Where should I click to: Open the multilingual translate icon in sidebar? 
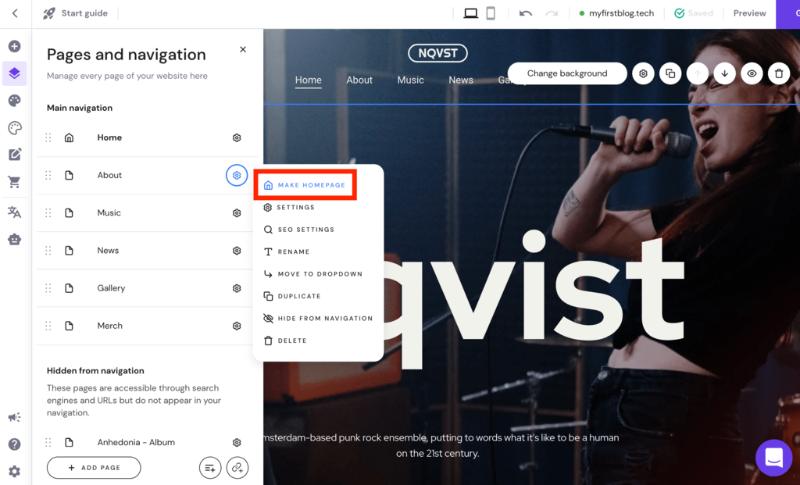click(x=14, y=212)
